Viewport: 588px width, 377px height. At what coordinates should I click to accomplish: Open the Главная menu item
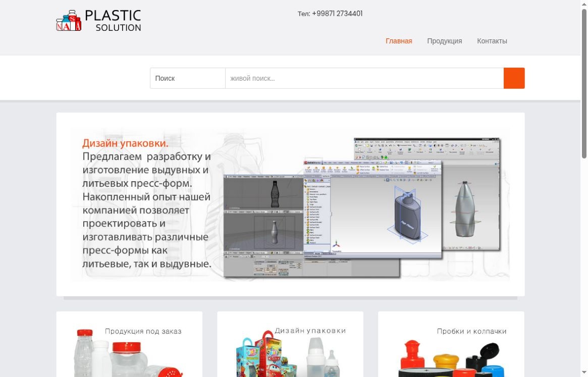click(399, 41)
